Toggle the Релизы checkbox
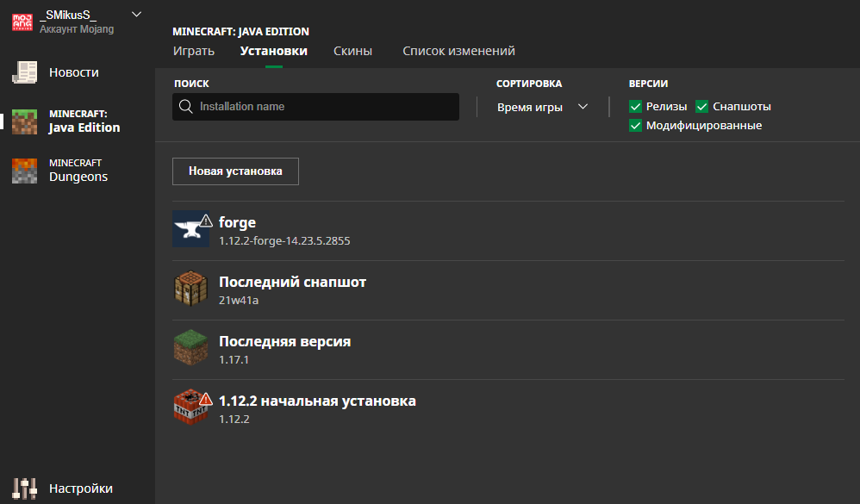The height and width of the screenshot is (504, 860). point(636,106)
